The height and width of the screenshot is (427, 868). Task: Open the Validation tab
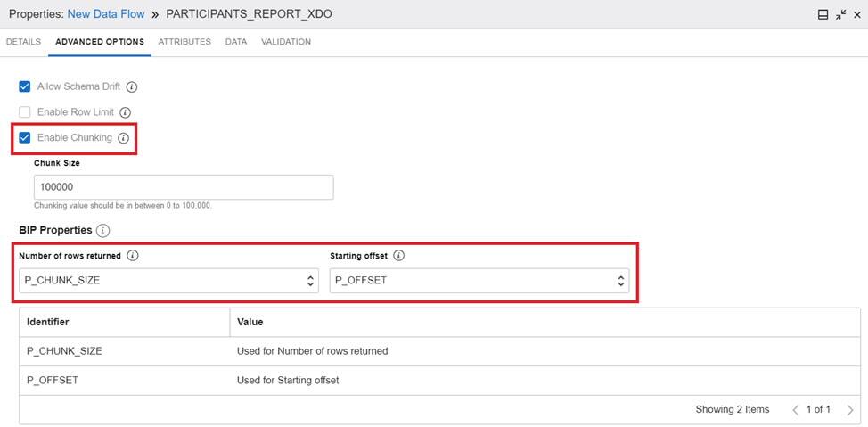(x=286, y=42)
